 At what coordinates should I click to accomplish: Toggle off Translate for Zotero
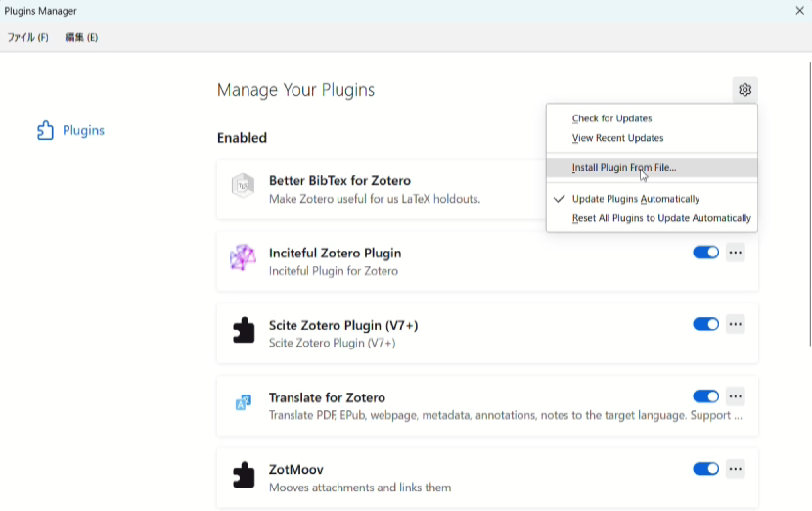coord(705,396)
